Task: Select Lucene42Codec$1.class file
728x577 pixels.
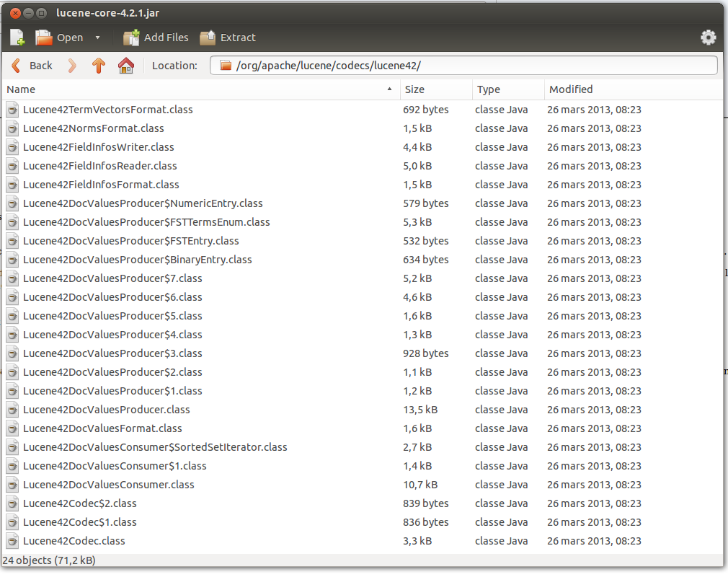Action: 362,522
